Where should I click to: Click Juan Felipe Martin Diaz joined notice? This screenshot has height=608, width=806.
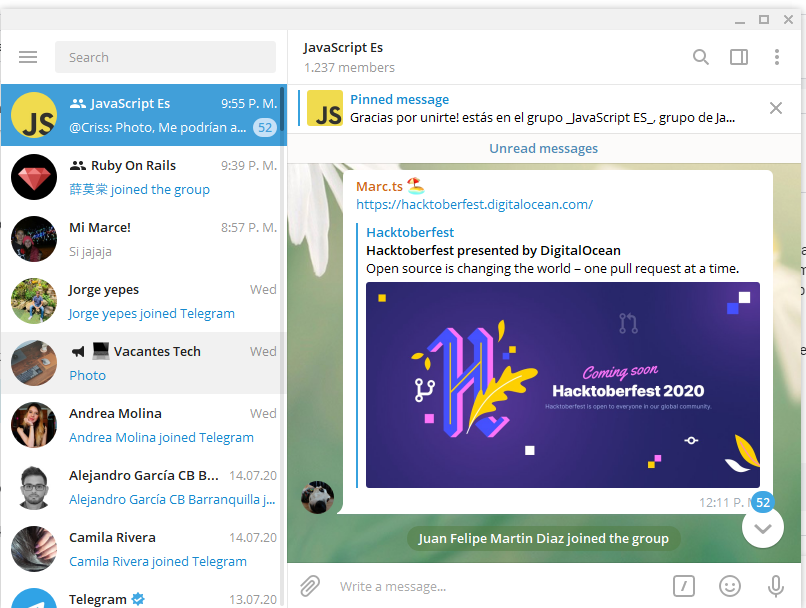point(543,538)
